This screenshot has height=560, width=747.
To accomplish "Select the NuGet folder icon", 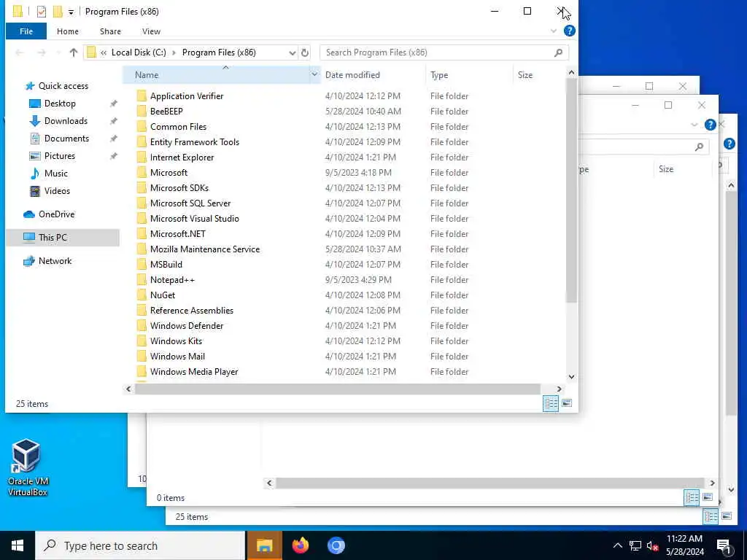I will tap(142, 295).
